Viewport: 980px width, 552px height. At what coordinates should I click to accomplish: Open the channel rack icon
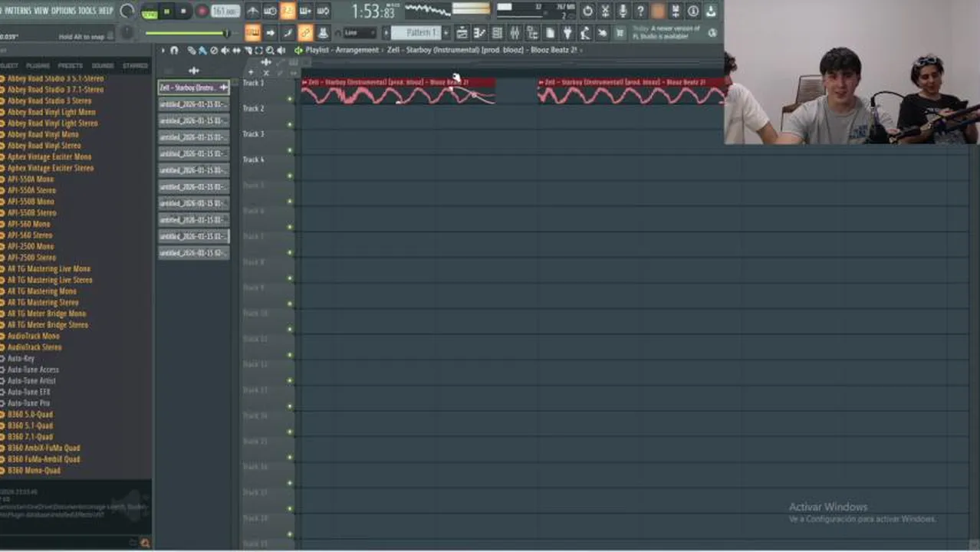497,33
